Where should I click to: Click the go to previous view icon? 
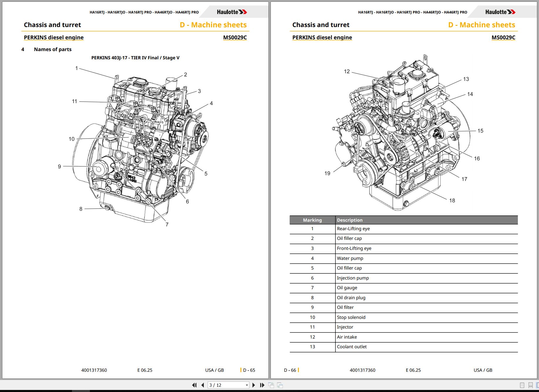point(271,385)
